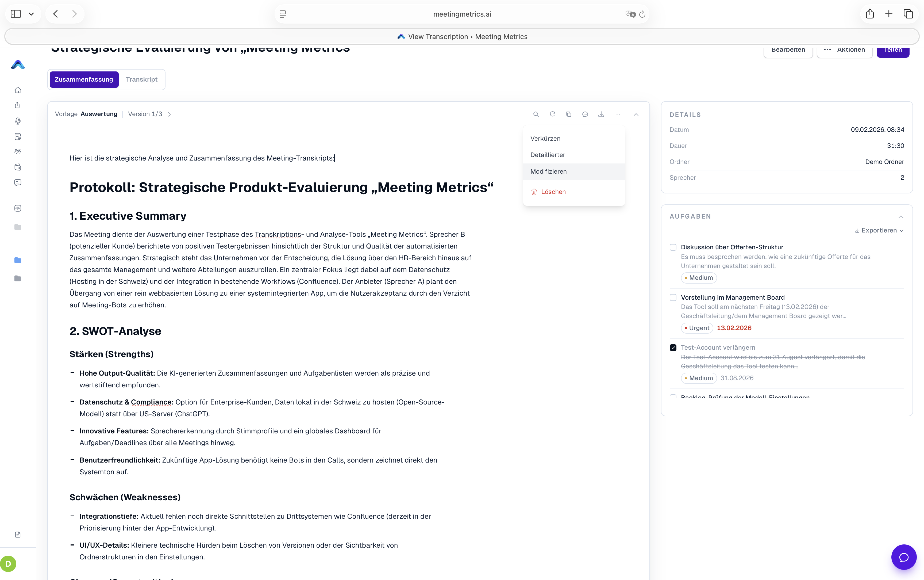Click the page reader icon in address bar
Viewport: 924px width, 580px height.
282,14
